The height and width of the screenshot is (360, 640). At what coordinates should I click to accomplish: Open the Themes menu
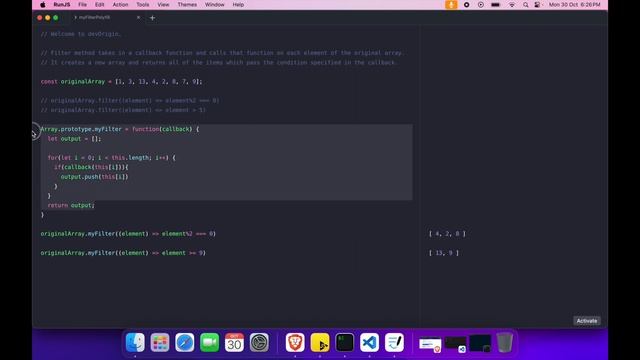pos(187,5)
